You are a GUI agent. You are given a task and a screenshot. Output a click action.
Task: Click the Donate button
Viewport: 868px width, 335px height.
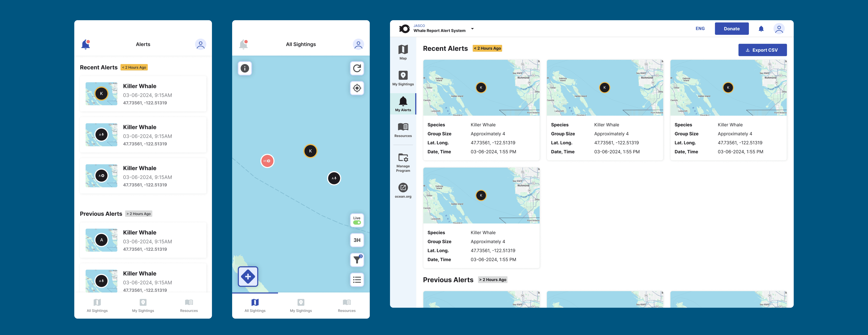tap(732, 29)
